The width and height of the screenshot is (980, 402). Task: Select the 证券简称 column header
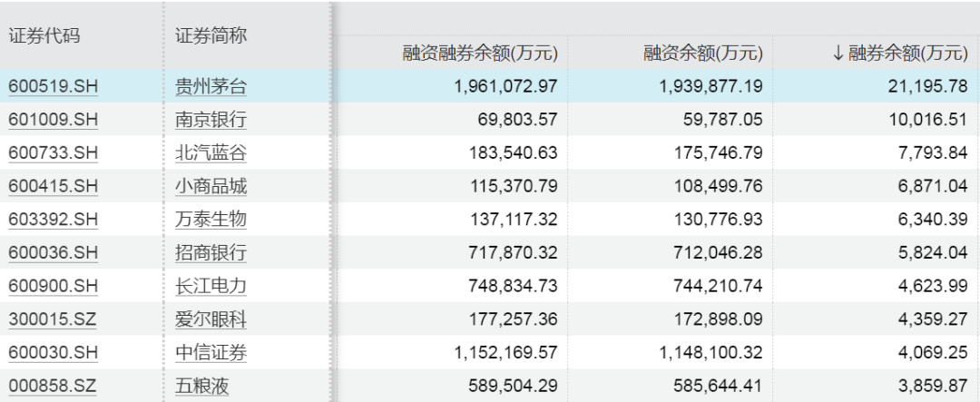pyautogui.click(x=211, y=36)
